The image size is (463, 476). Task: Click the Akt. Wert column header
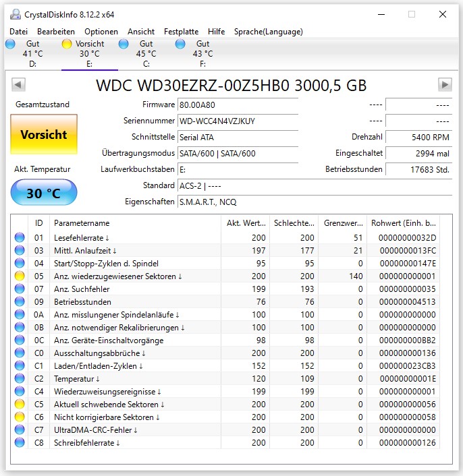point(246,223)
